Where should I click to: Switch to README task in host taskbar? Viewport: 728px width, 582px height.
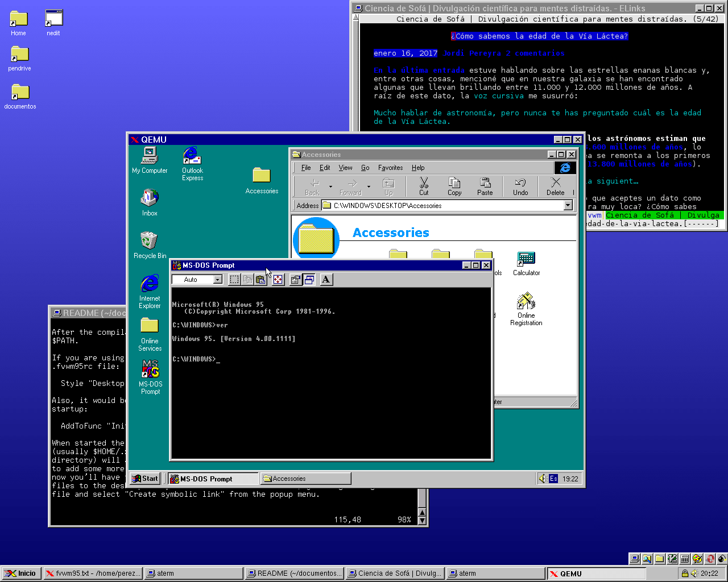(x=294, y=573)
